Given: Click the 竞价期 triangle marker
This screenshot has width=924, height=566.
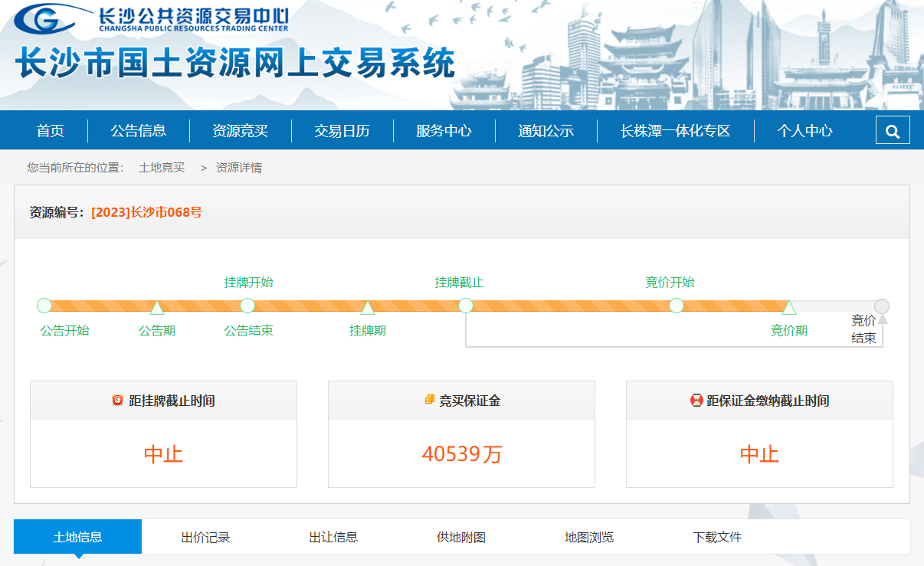Looking at the screenshot, I should 789,308.
